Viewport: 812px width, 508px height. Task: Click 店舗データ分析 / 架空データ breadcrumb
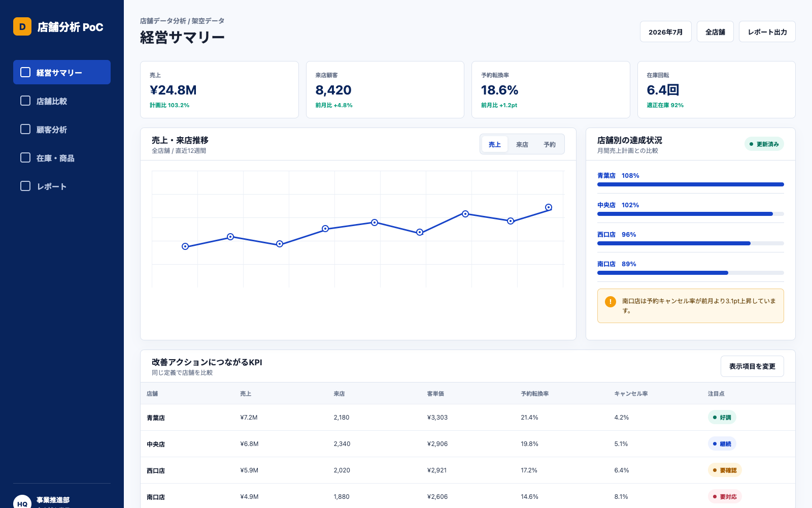[182, 21]
